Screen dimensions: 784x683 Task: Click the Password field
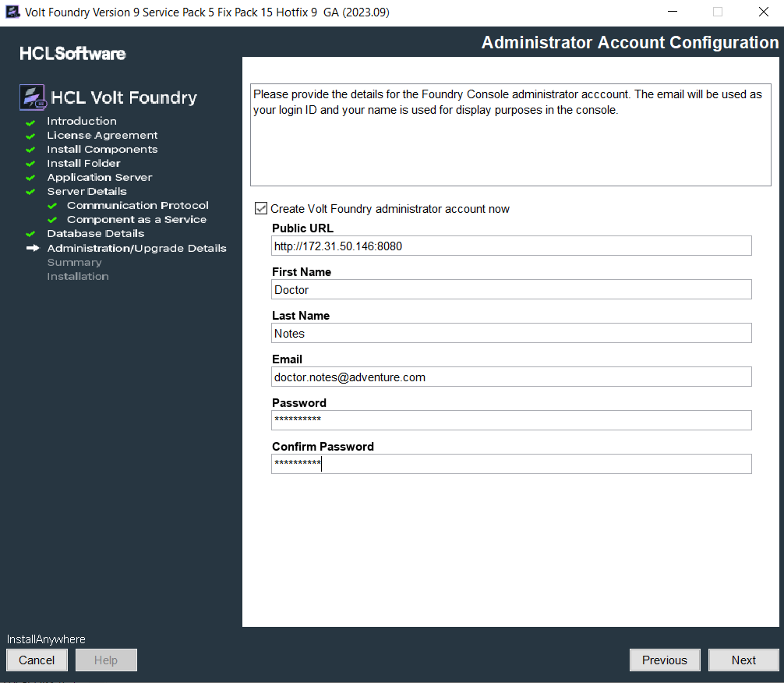click(x=511, y=420)
